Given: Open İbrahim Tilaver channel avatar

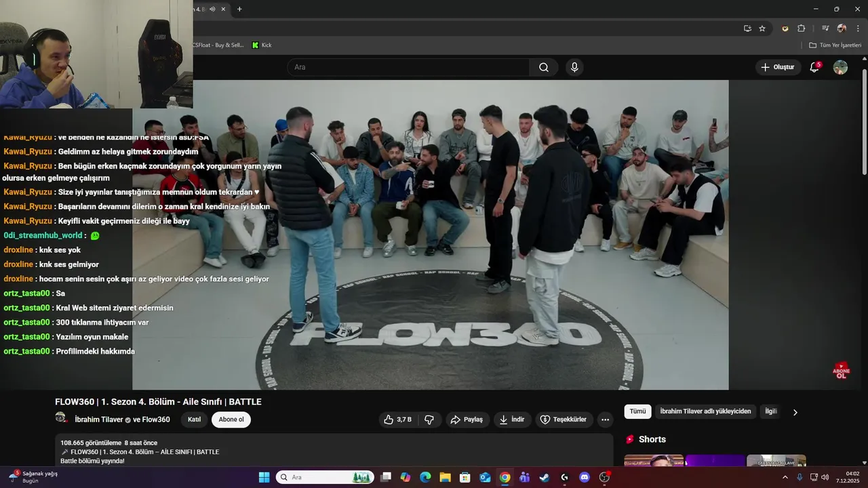Looking at the screenshot, I should (x=61, y=418).
